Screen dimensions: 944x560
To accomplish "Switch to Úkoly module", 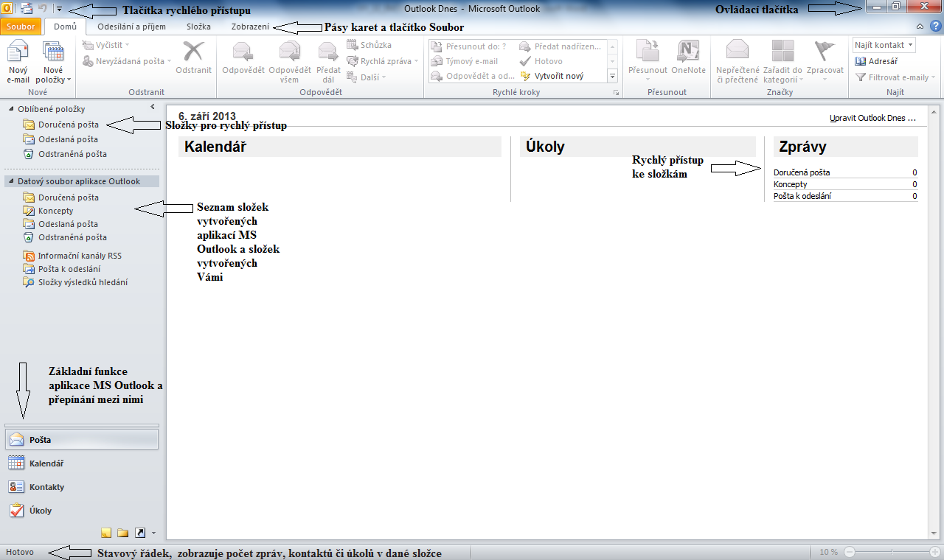I will pyautogui.click(x=81, y=511).
